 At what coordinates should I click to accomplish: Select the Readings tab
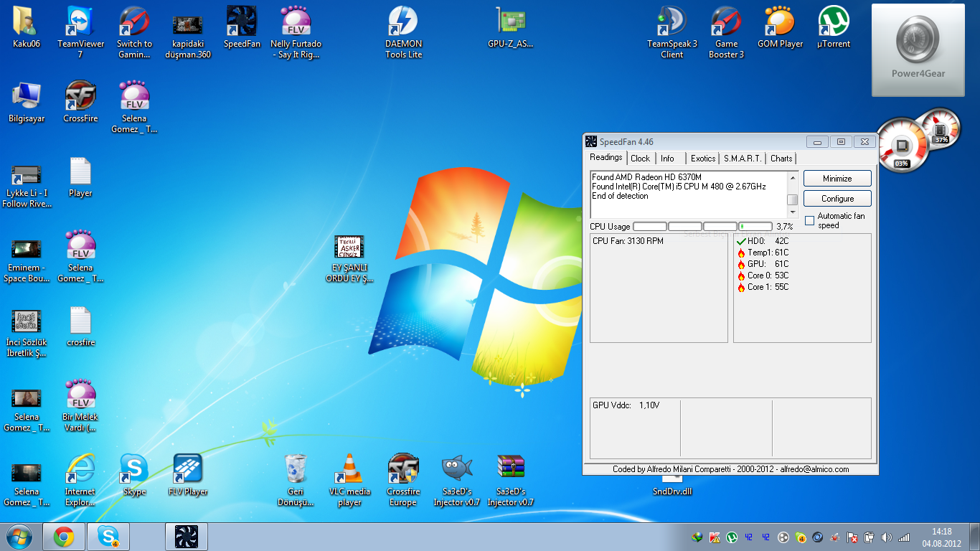click(606, 158)
